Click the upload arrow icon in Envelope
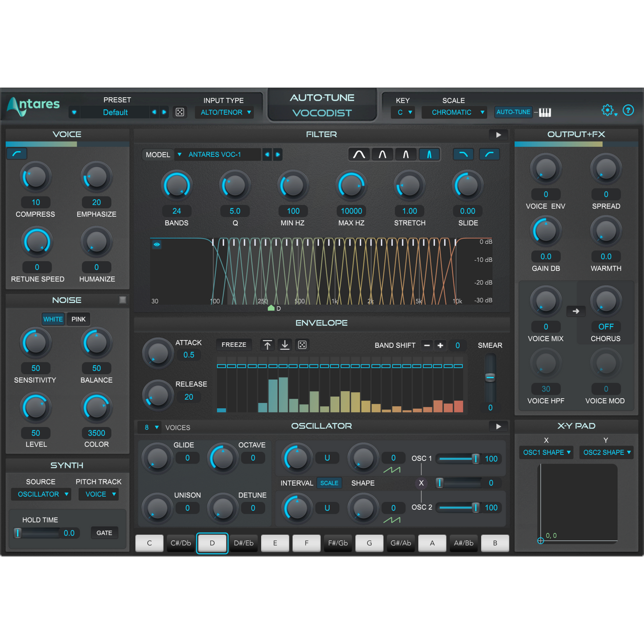Viewport: 644px width, 644px height. coord(268,344)
